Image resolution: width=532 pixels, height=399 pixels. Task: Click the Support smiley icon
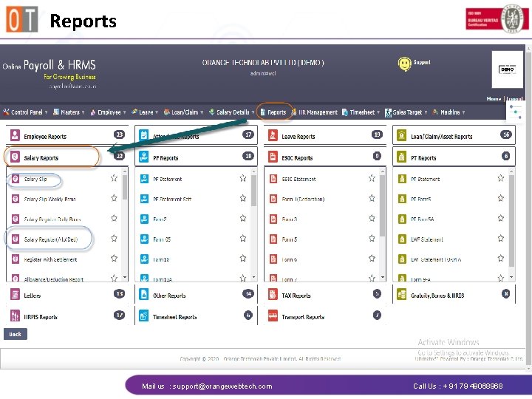(x=404, y=64)
